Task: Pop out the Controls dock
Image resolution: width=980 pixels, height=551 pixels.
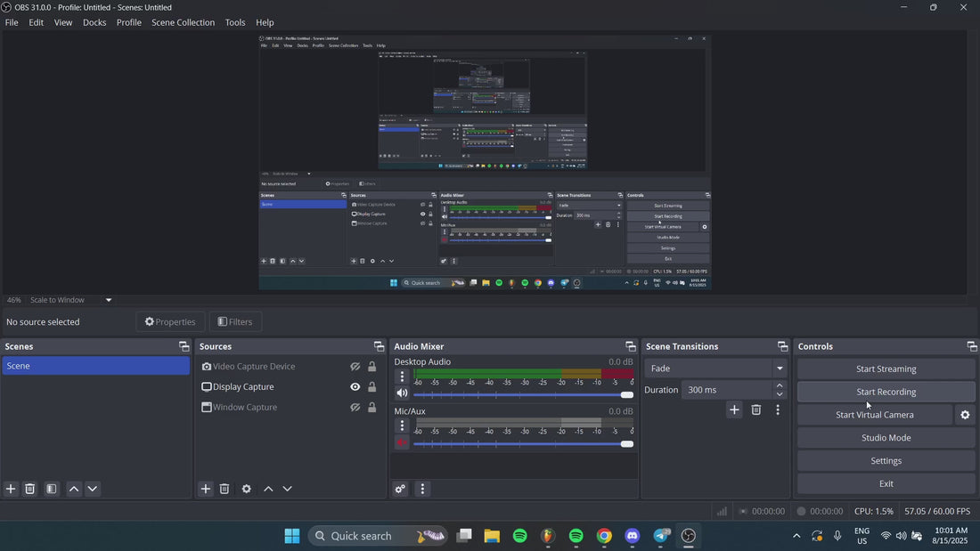Action: (972, 346)
